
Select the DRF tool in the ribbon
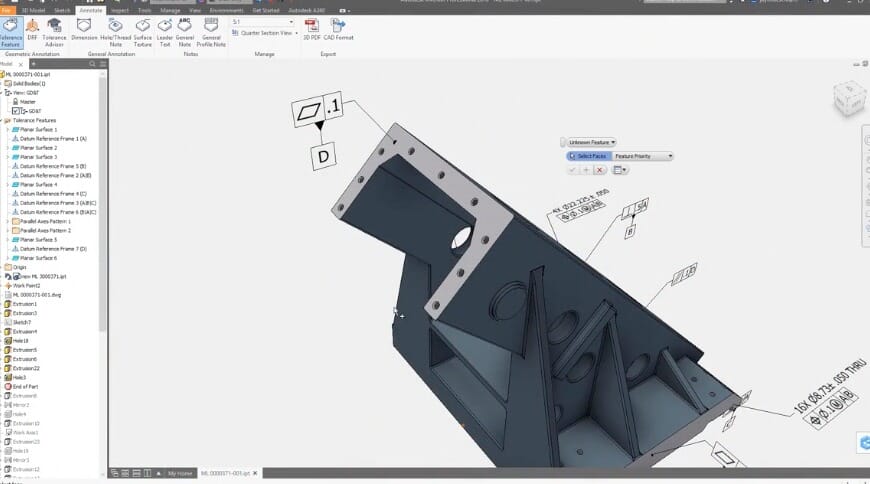(x=32, y=28)
